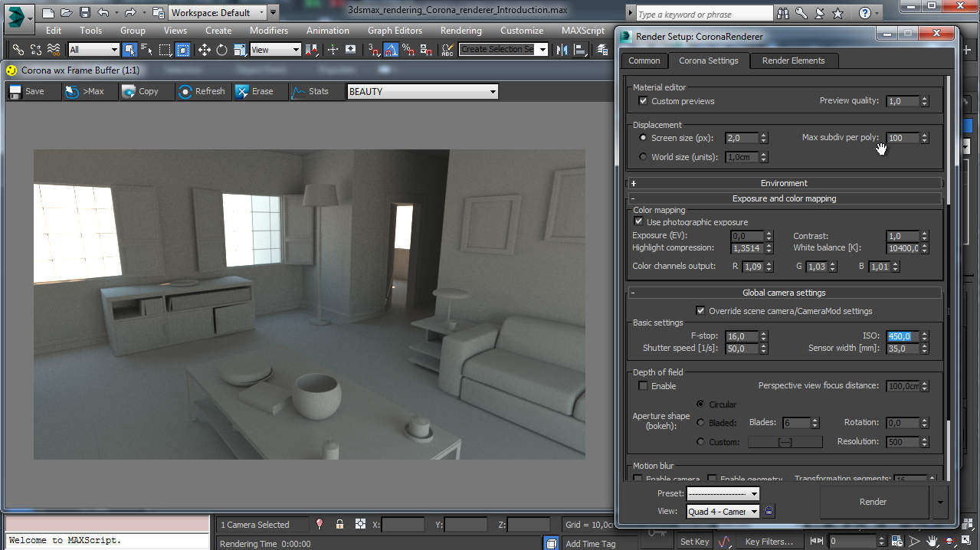Activate the Select and Move tool
The height and width of the screenshot is (550, 980).
pyautogui.click(x=205, y=50)
